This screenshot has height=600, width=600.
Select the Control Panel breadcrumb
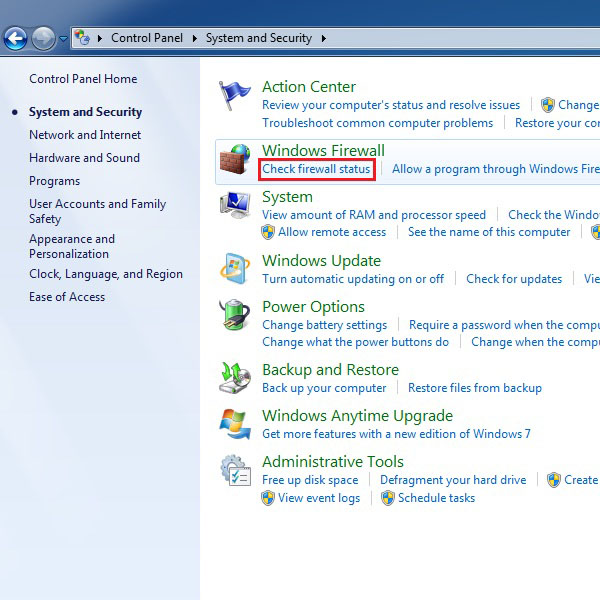click(x=147, y=38)
